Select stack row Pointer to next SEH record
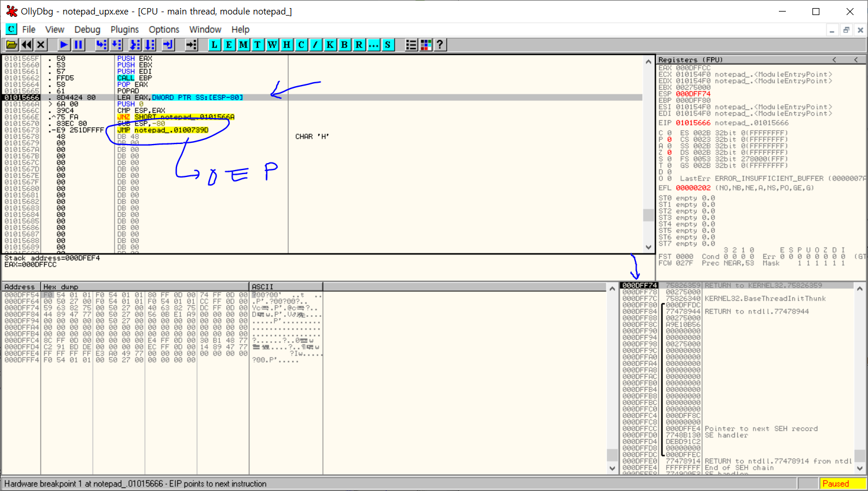 pos(737,429)
